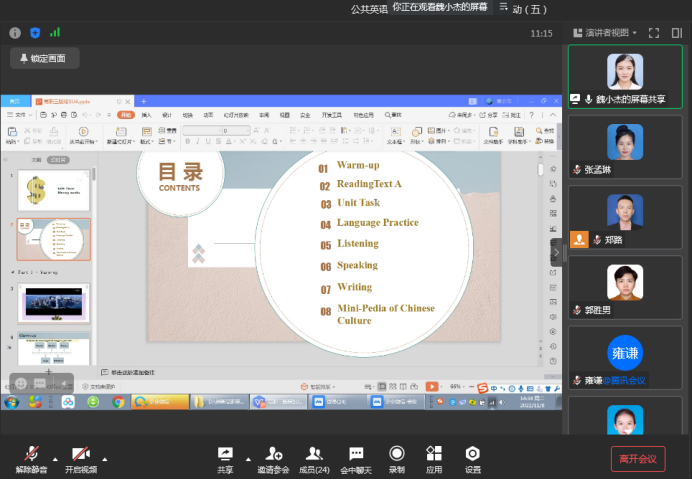Collapse participant sidebar with the panel arrow
Viewport: 692px width, 480px height.
coord(557,254)
